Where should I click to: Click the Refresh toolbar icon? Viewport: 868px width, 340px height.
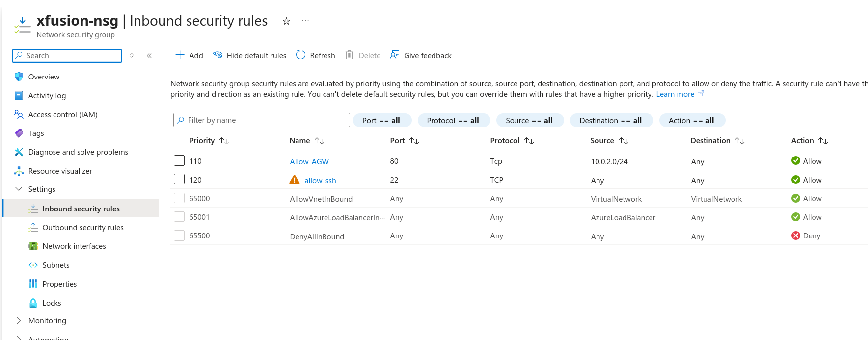(x=300, y=55)
